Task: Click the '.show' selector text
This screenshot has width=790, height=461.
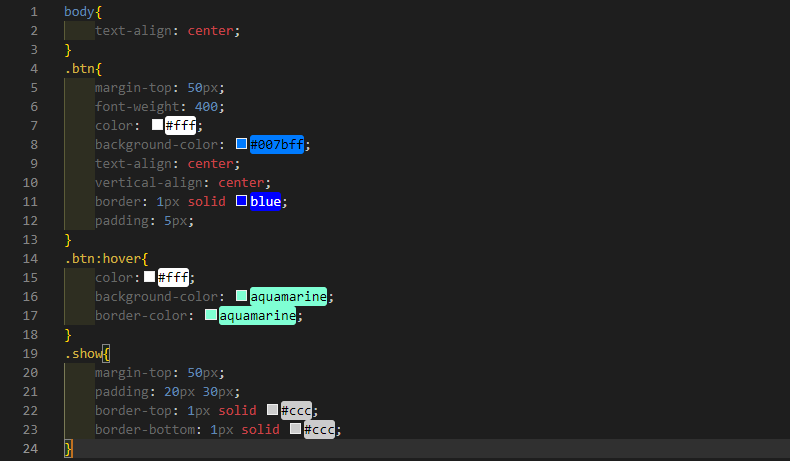Action: coord(83,353)
